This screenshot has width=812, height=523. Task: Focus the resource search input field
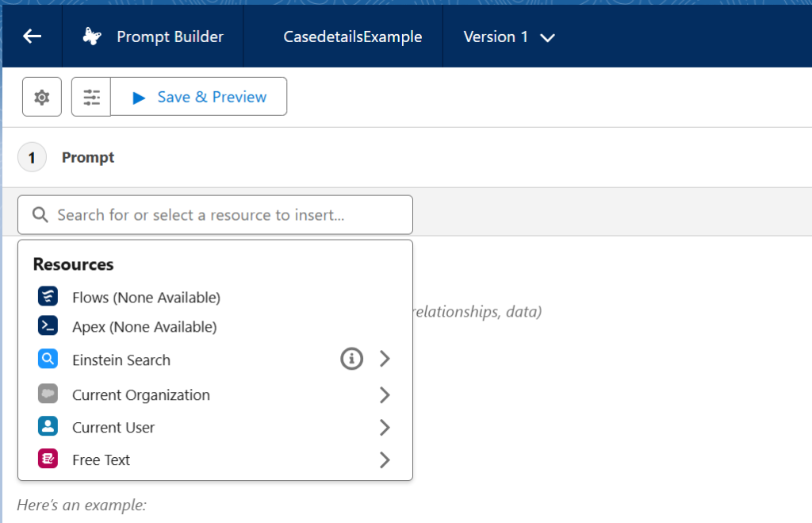(215, 214)
